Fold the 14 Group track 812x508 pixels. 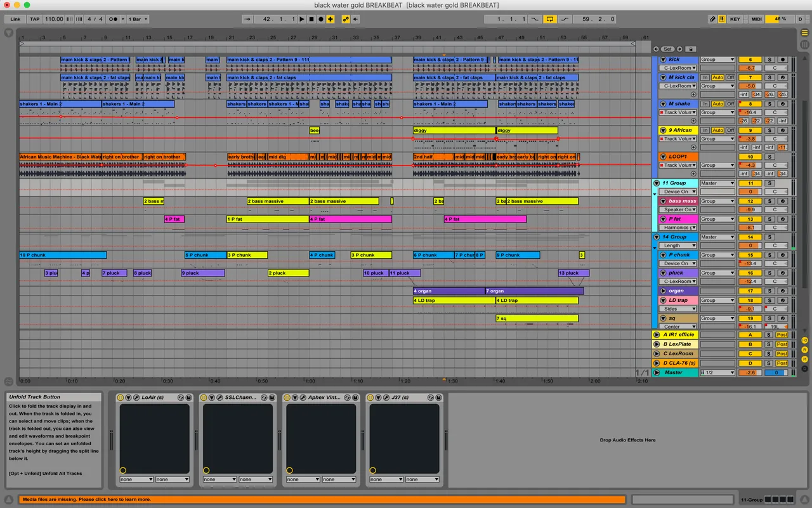pyautogui.click(x=656, y=237)
